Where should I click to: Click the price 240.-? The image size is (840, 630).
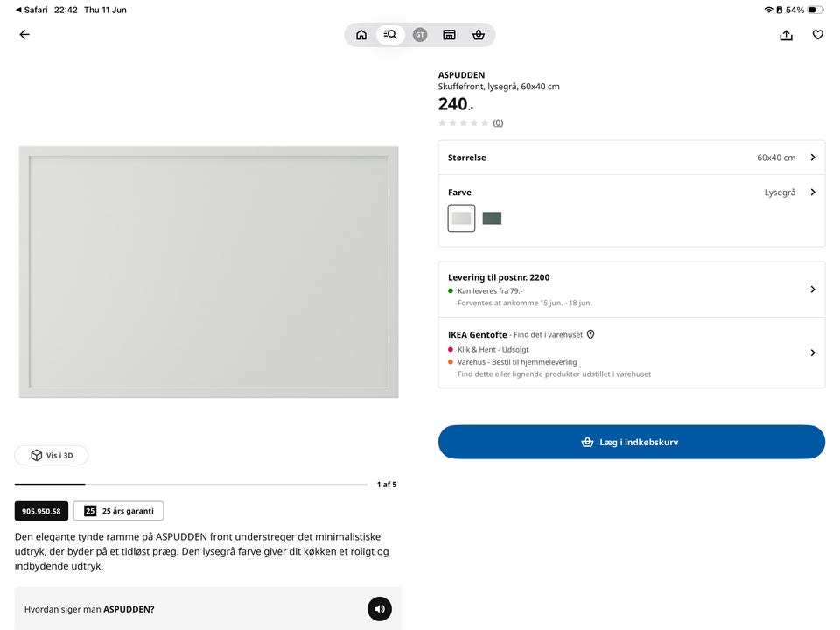[x=456, y=104]
